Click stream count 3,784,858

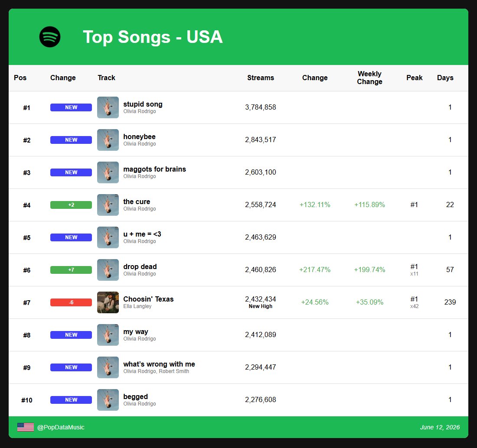(261, 107)
